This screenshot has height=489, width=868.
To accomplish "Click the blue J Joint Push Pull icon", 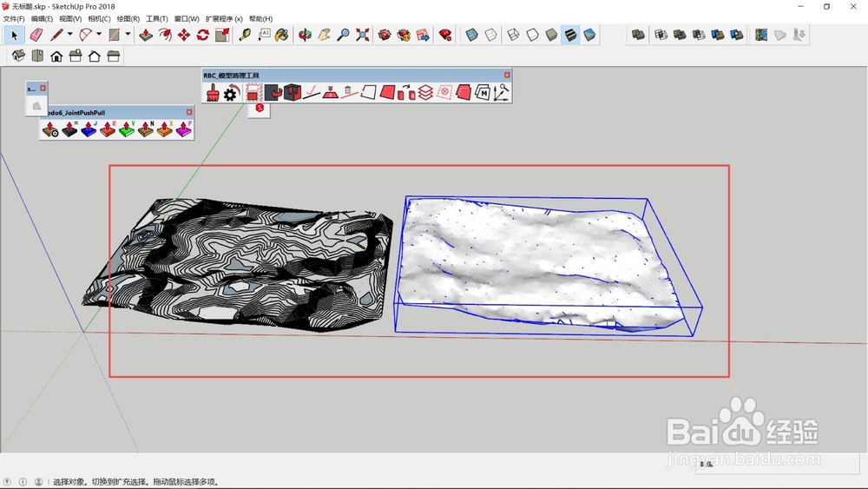I will click(x=89, y=129).
